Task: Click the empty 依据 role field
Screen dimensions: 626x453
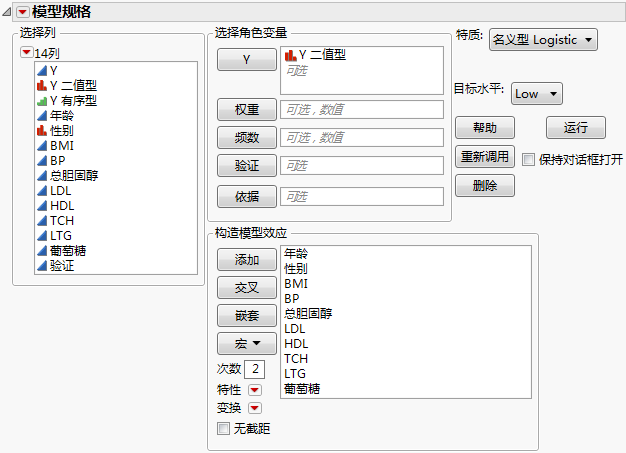Action: coord(362,196)
